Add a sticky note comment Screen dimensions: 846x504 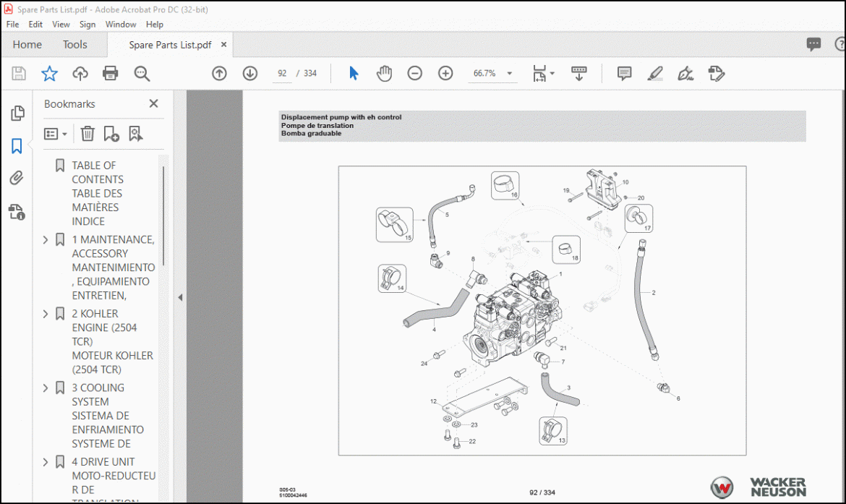[624, 73]
